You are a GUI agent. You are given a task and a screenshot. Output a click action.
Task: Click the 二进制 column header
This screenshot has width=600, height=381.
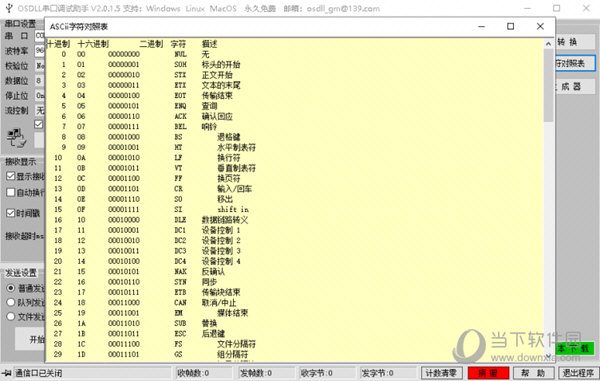coord(151,44)
